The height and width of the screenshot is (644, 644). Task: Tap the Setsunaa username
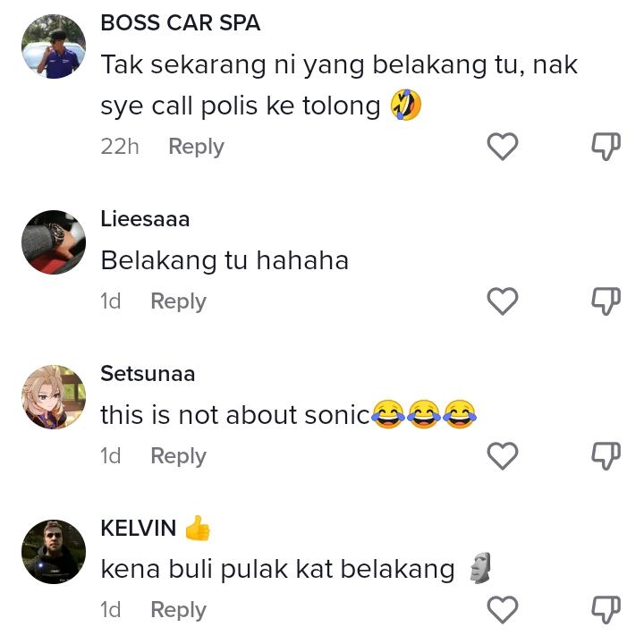coord(148,374)
